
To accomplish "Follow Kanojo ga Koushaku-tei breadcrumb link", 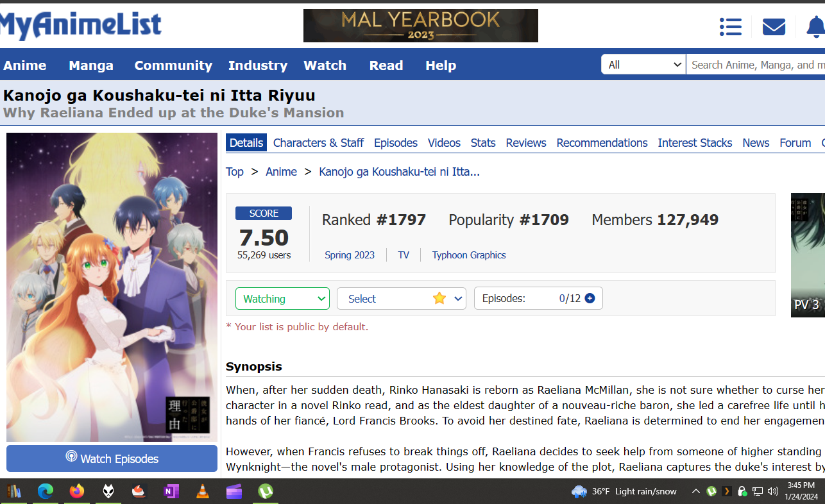I will pos(399,171).
